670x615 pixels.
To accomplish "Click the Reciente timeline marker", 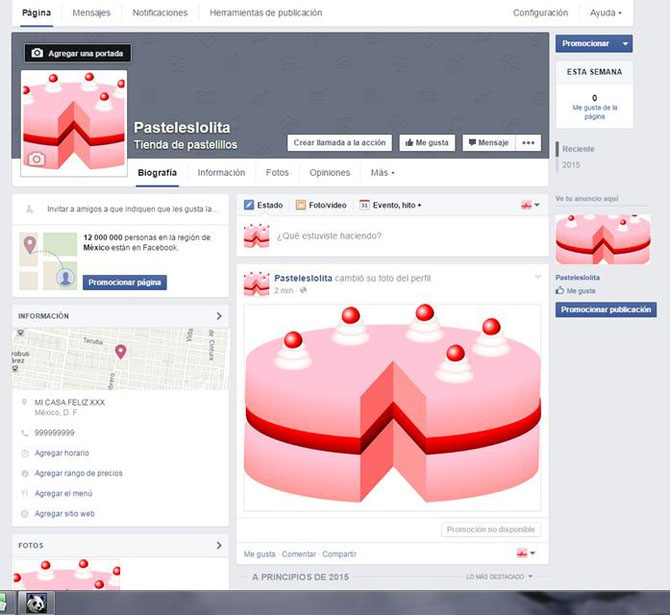I will click(x=578, y=149).
